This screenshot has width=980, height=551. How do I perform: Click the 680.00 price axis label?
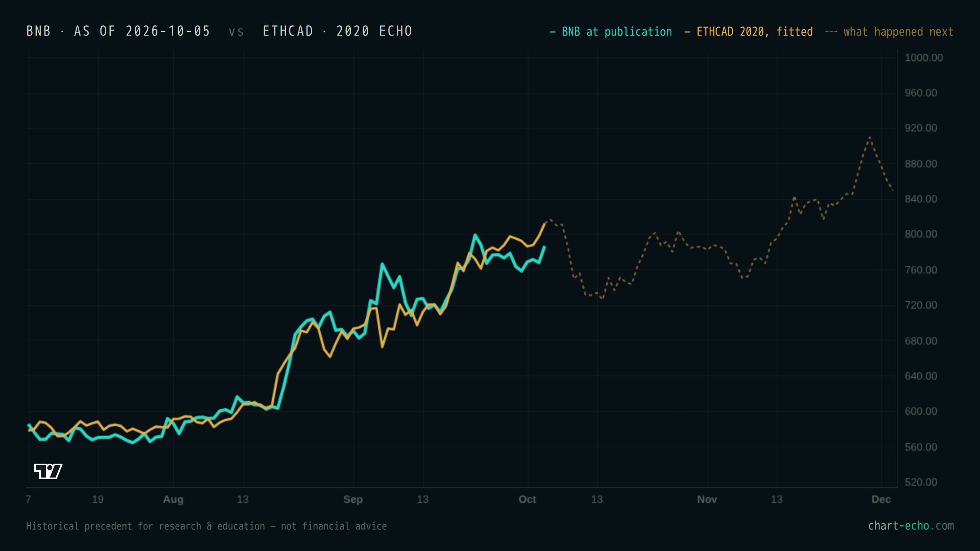point(921,340)
